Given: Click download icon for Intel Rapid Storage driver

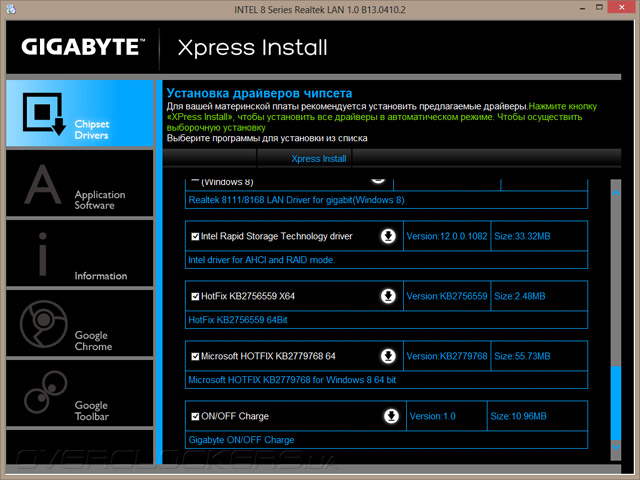Looking at the screenshot, I should tap(388, 236).
